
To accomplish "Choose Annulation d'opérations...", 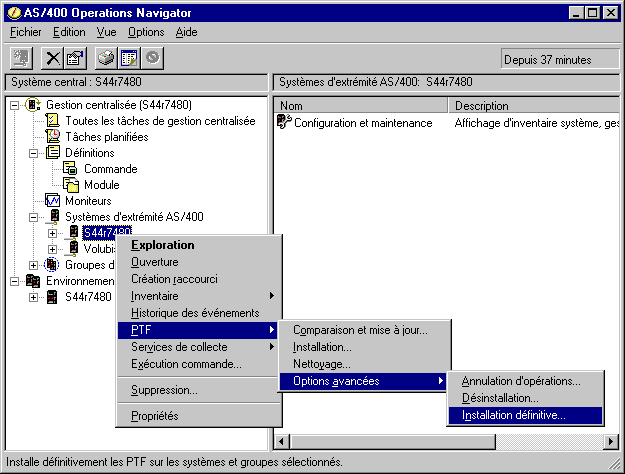I will tap(525, 381).
